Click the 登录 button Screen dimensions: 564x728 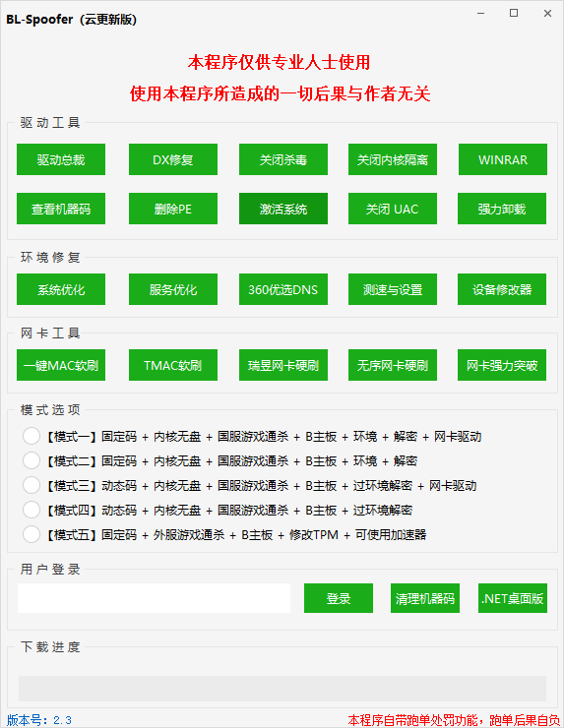pyautogui.click(x=339, y=598)
